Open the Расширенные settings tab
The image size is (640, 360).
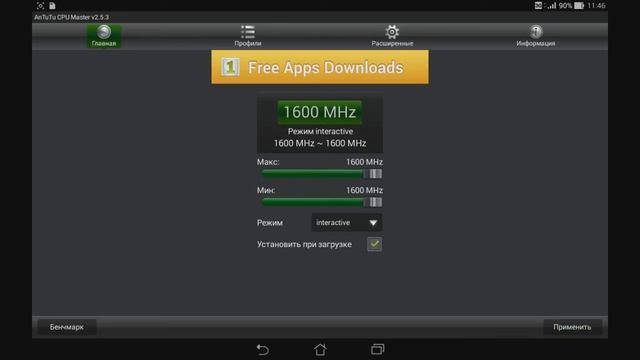pos(392,36)
